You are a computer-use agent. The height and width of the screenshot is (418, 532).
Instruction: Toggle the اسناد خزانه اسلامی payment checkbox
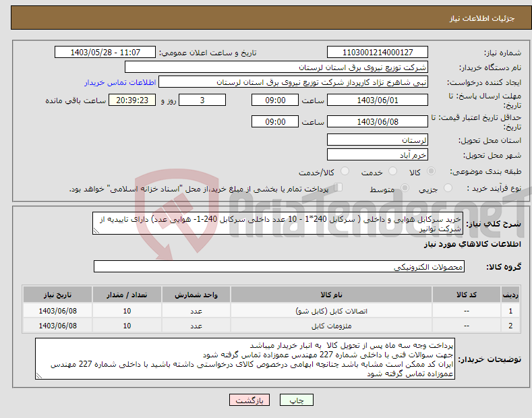pos(338,187)
